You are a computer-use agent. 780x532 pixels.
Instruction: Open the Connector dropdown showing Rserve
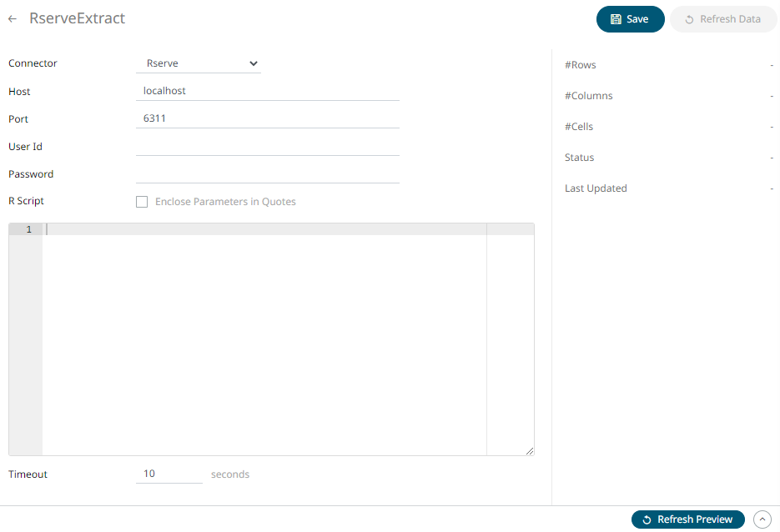pyautogui.click(x=199, y=63)
